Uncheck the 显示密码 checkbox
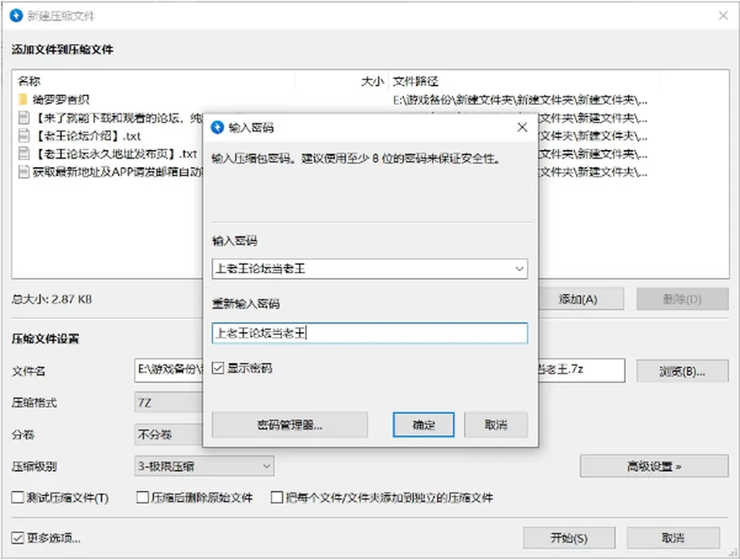740x560 pixels. tap(217, 368)
